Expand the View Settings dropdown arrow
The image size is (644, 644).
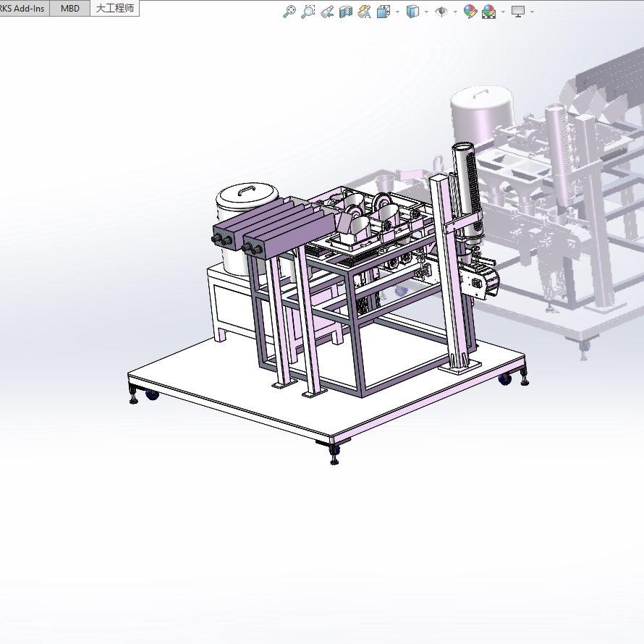tap(533, 12)
